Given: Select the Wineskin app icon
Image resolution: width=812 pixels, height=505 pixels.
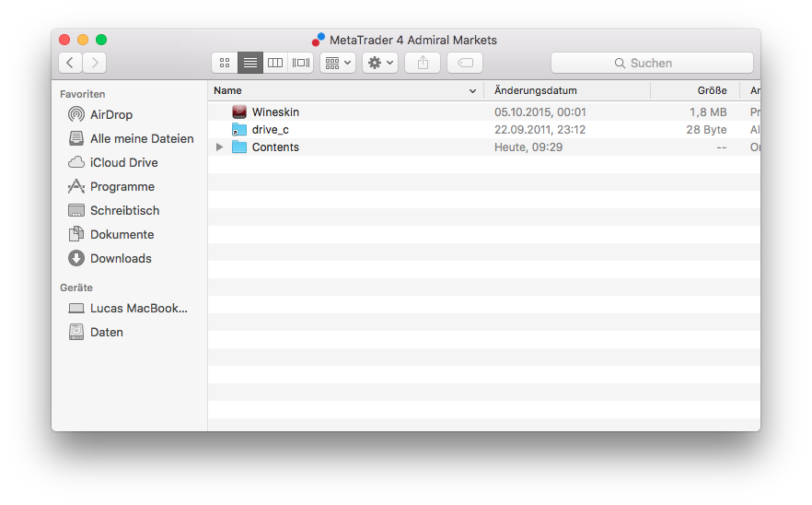Looking at the screenshot, I should coord(239,112).
